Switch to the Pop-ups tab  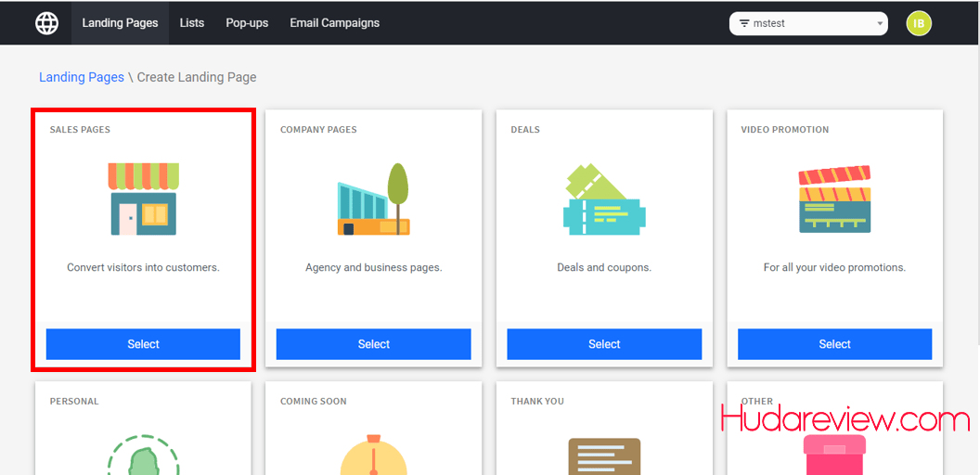[247, 23]
